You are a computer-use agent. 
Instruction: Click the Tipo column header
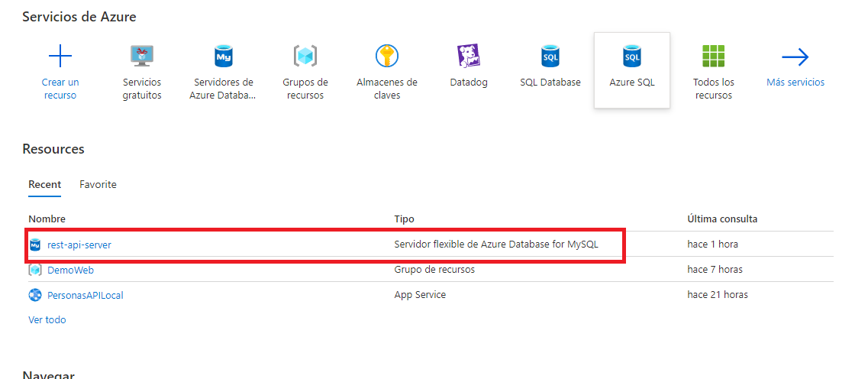404,219
